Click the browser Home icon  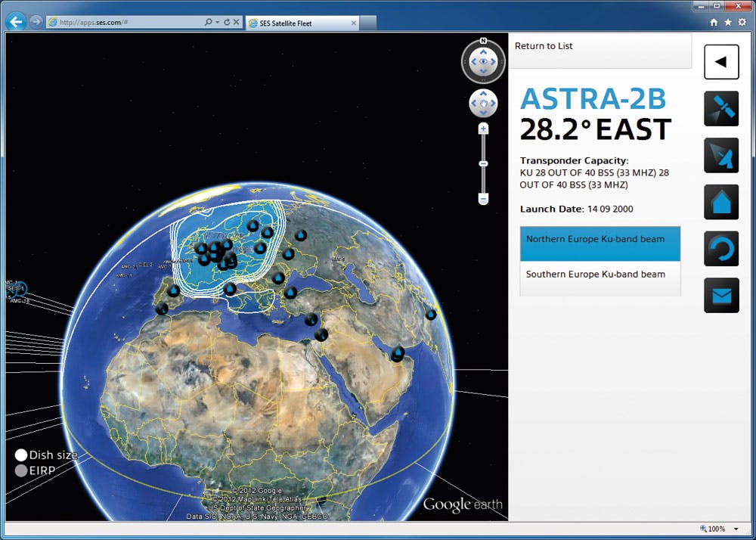point(714,22)
